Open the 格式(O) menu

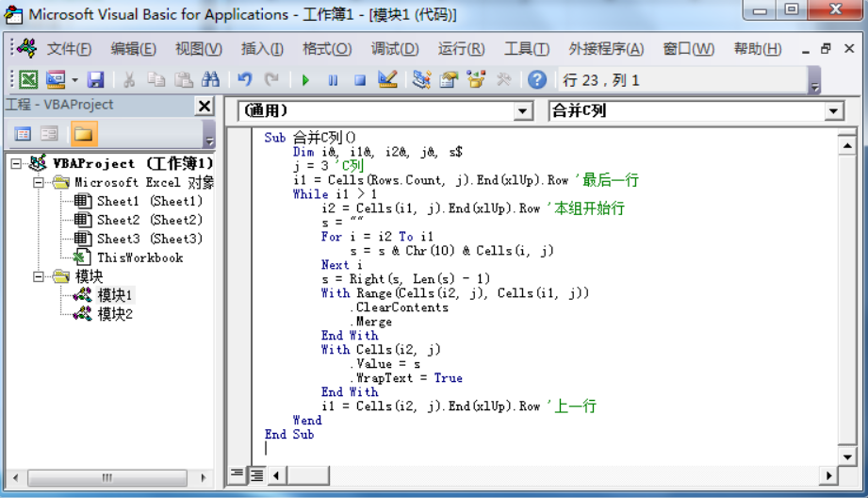327,49
